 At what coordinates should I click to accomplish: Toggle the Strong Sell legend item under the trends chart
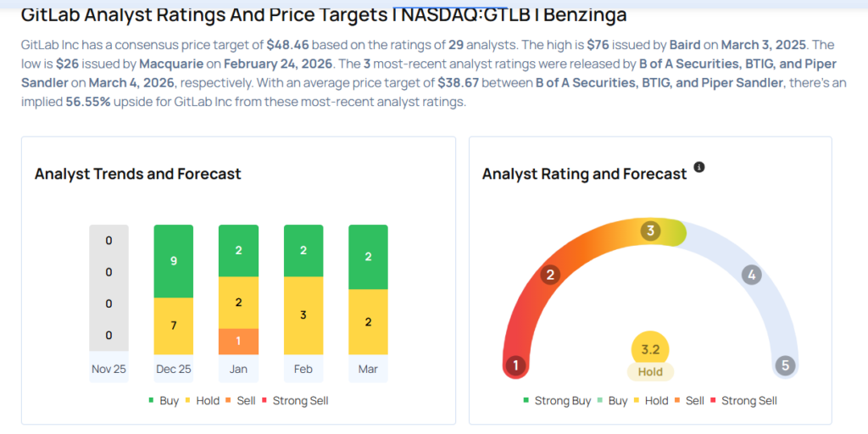[295, 401]
